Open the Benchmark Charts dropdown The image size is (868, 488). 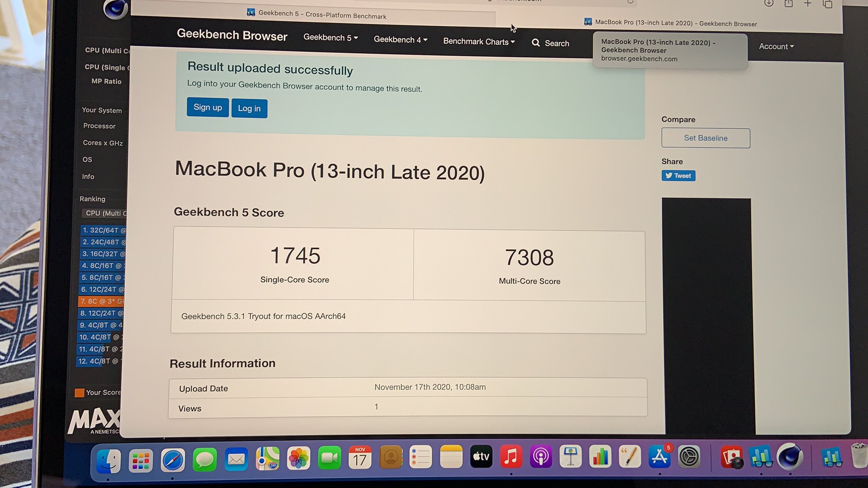[479, 42]
